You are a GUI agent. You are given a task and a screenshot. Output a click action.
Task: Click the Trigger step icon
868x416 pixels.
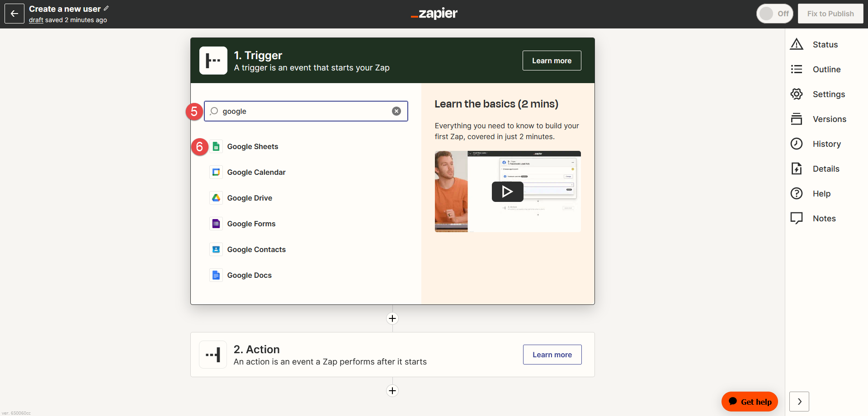pyautogui.click(x=213, y=61)
